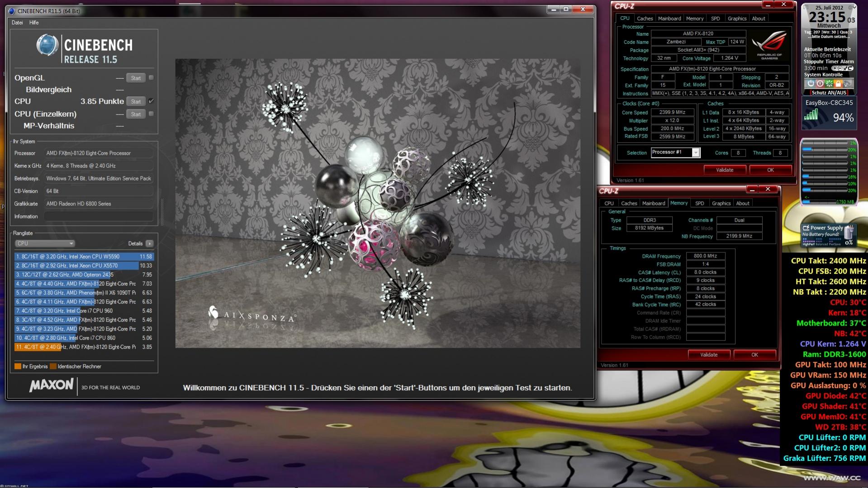The image size is (868, 488).
Task: Click the ROG Republic of Gamers logo
Action: (769, 45)
